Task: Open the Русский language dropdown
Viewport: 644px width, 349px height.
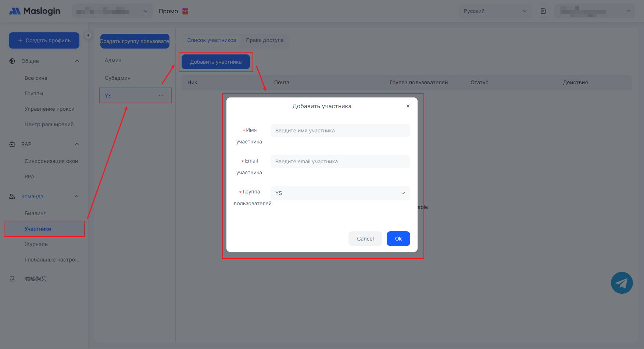Action: 495,11
